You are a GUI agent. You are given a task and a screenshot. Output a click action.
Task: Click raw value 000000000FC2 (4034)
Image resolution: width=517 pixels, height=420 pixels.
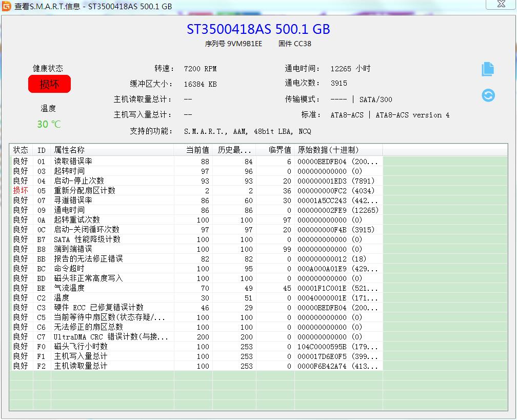click(x=336, y=191)
